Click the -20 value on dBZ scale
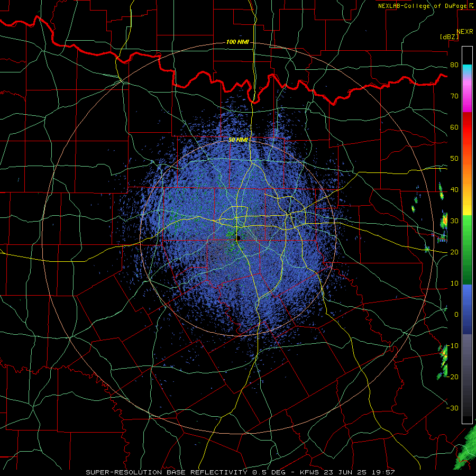The image size is (476, 476). (452, 377)
